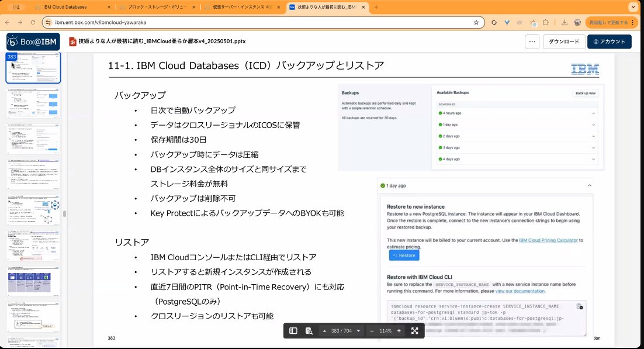Click the text 保存期間は30日
The height and width of the screenshot is (349, 644).
point(178,140)
